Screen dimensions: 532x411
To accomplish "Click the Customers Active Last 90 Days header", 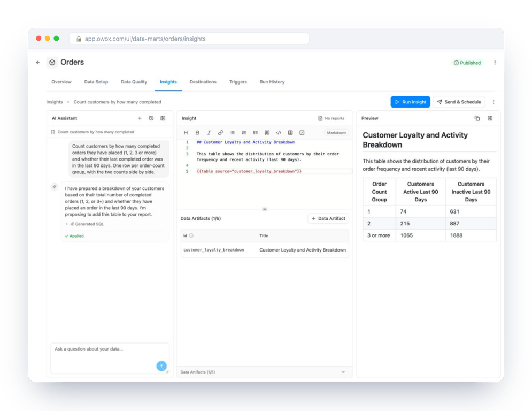I will point(420,192).
